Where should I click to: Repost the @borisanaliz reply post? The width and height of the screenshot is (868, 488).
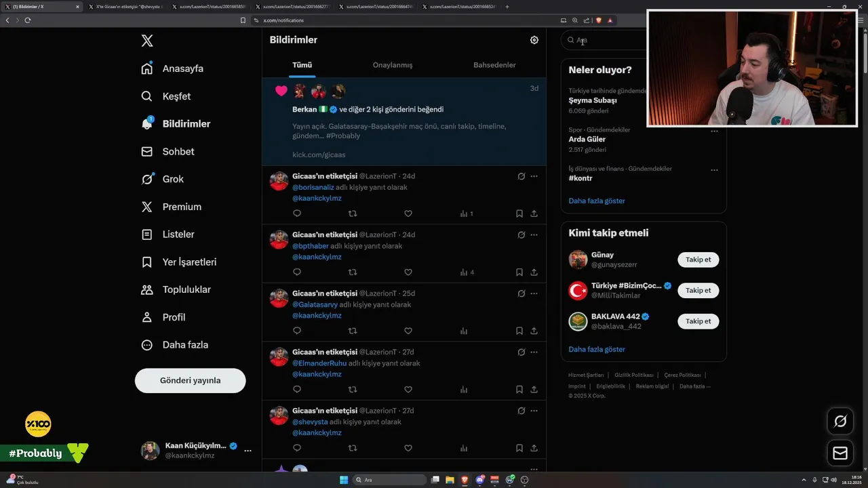353,213
